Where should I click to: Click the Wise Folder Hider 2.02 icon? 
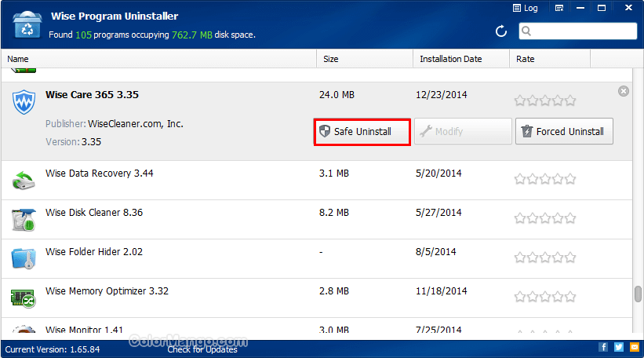[x=23, y=258]
